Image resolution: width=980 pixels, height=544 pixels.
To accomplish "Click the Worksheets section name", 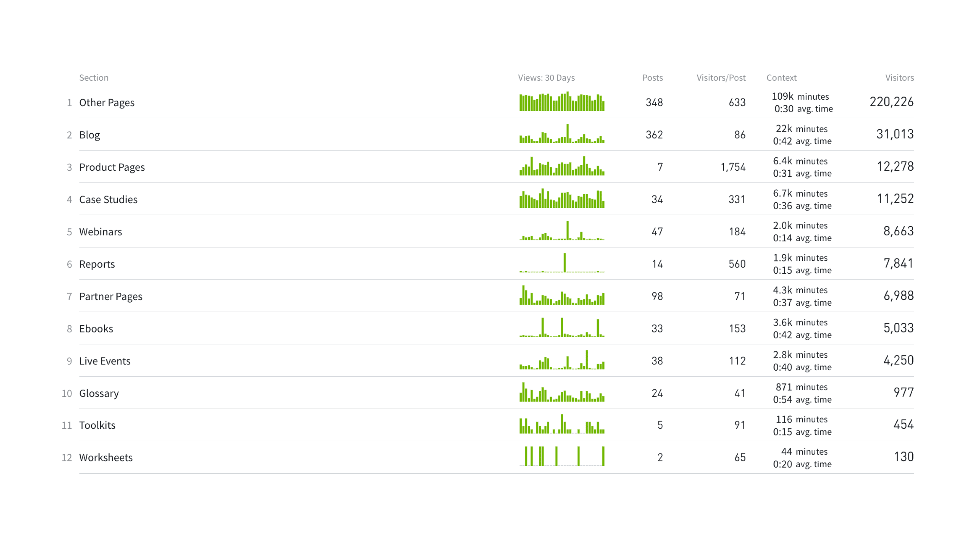I will [106, 458].
